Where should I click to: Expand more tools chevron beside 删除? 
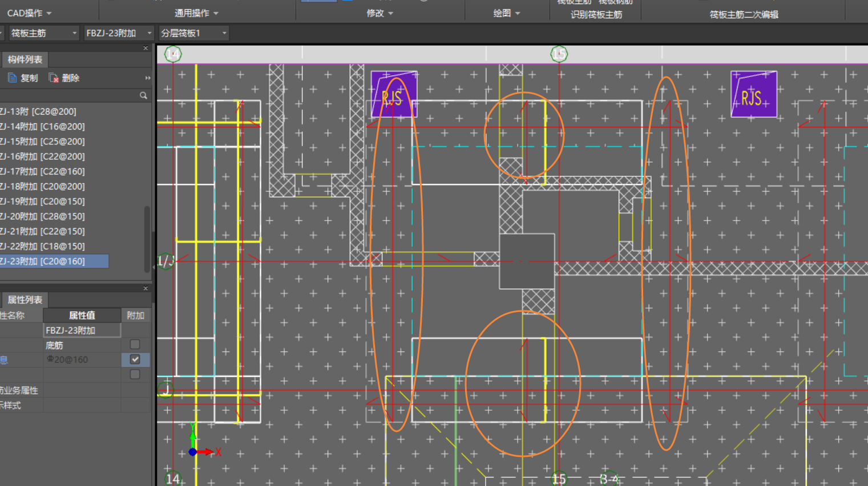148,78
